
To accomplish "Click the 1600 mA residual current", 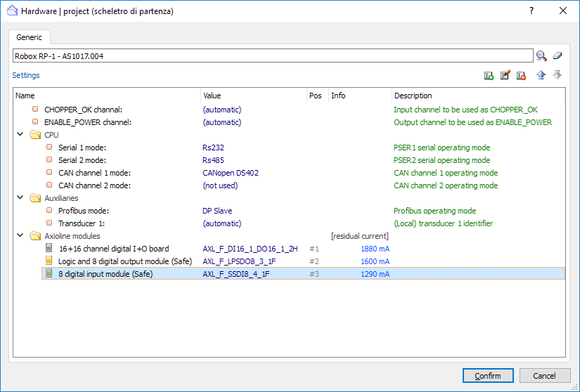I will pos(375,261).
